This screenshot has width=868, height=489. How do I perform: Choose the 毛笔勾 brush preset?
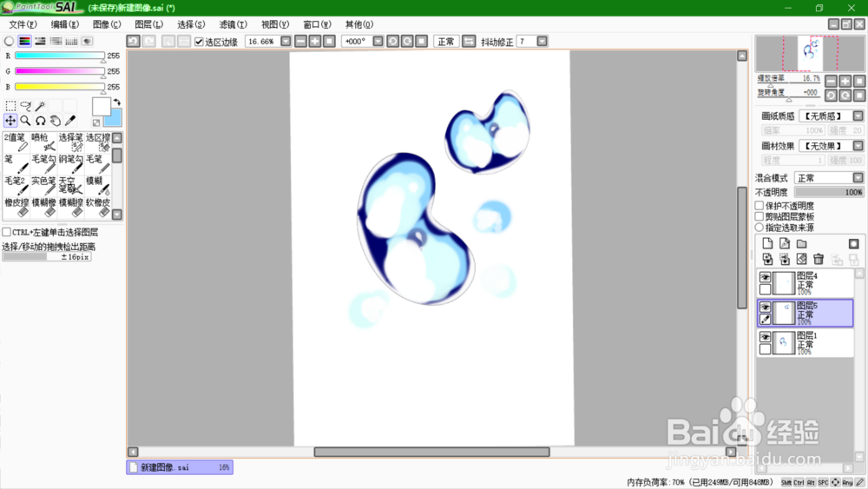43,163
